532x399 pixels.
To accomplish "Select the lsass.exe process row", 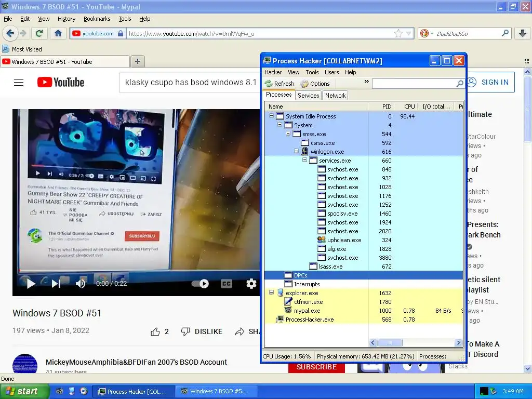I will pos(363,267).
